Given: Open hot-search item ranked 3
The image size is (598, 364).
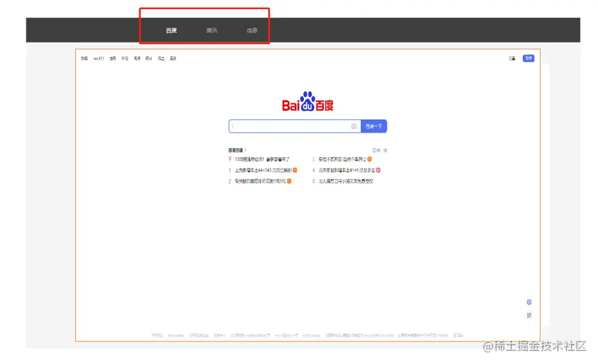Looking at the screenshot, I should tap(342, 159).
